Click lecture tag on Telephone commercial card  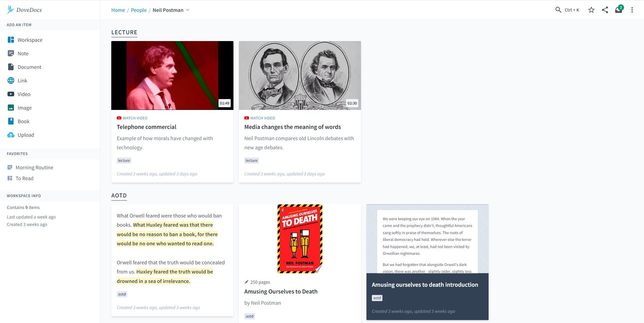tap(124, 160)
